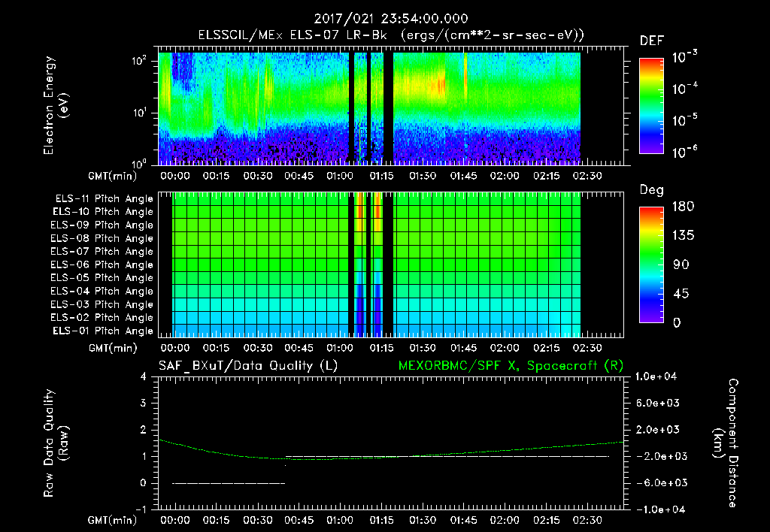Click the 1.0e+04 right axis tick

click(x=656, y=376)
